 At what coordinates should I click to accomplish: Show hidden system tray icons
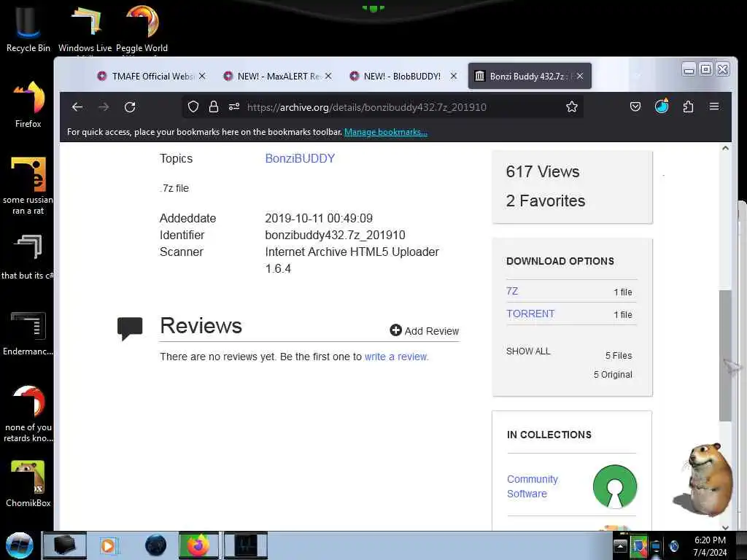tap(620, 545)
